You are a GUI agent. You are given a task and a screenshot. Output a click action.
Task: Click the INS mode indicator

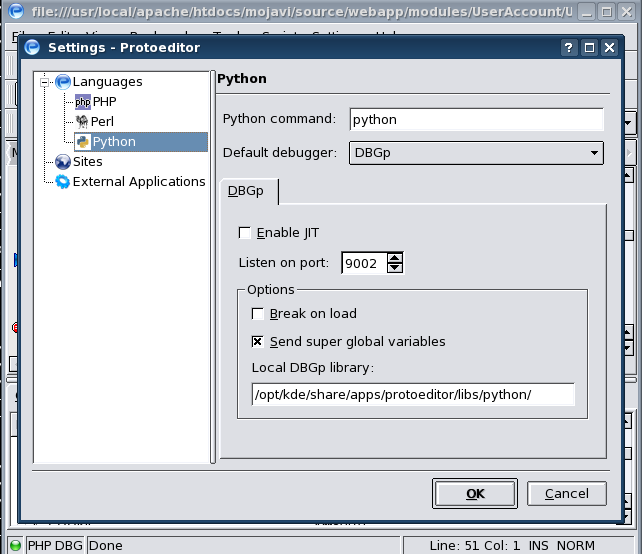538,545
